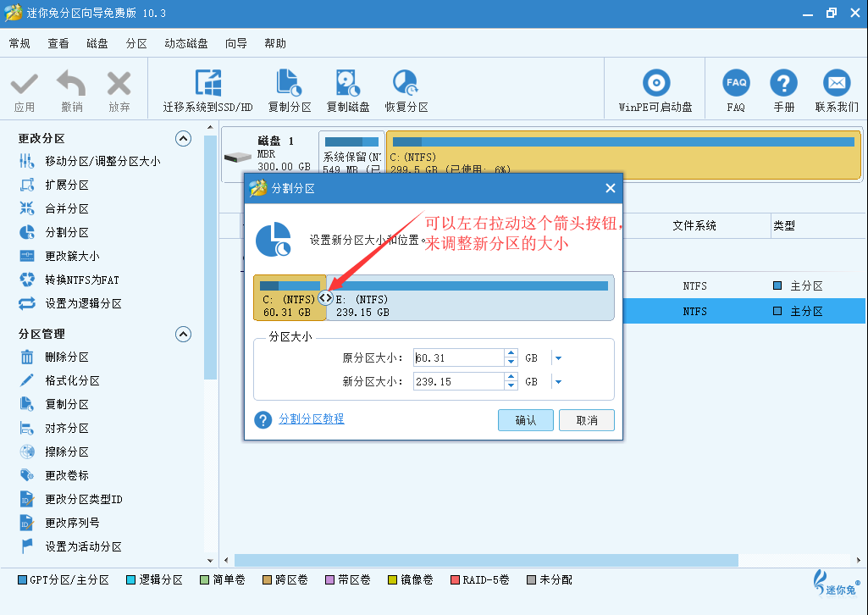The height and width of the screenshot is (615, 868).
Task: Select Delete Partition (删除分区) in the sidebar
Action: pyautogui.click(x=66, y=357)
